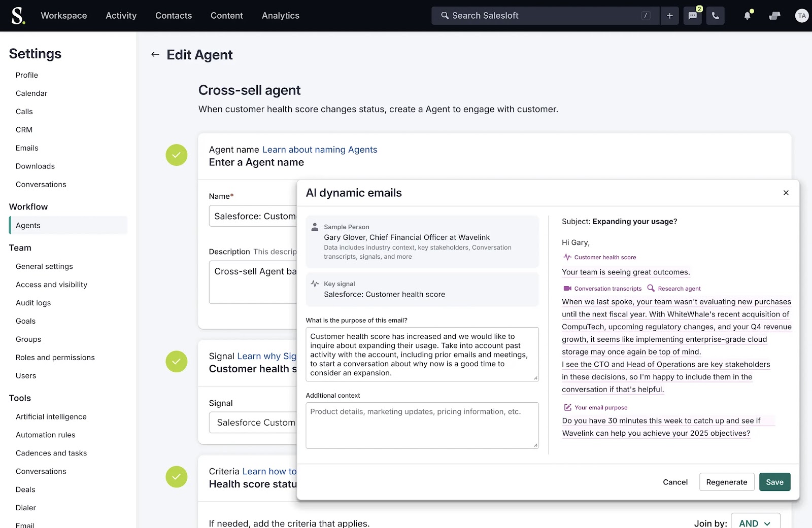Click the Description text area

point(253,282)
